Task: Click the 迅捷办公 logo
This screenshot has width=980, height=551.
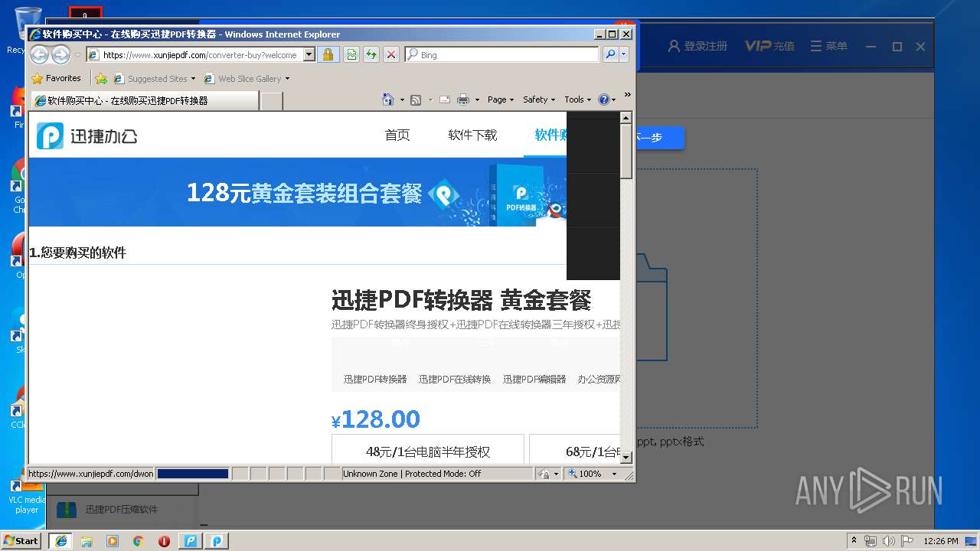Action: pyautogui.click(x=87, y=135)
